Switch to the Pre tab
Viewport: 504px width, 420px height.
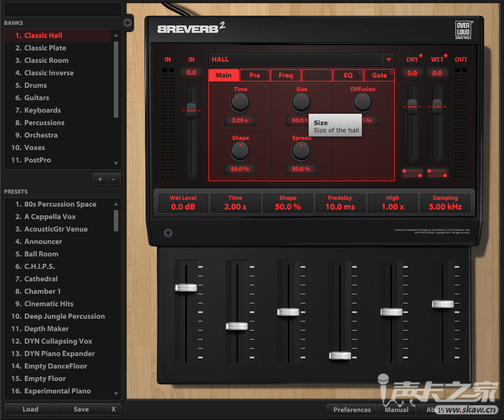point(255,75)
